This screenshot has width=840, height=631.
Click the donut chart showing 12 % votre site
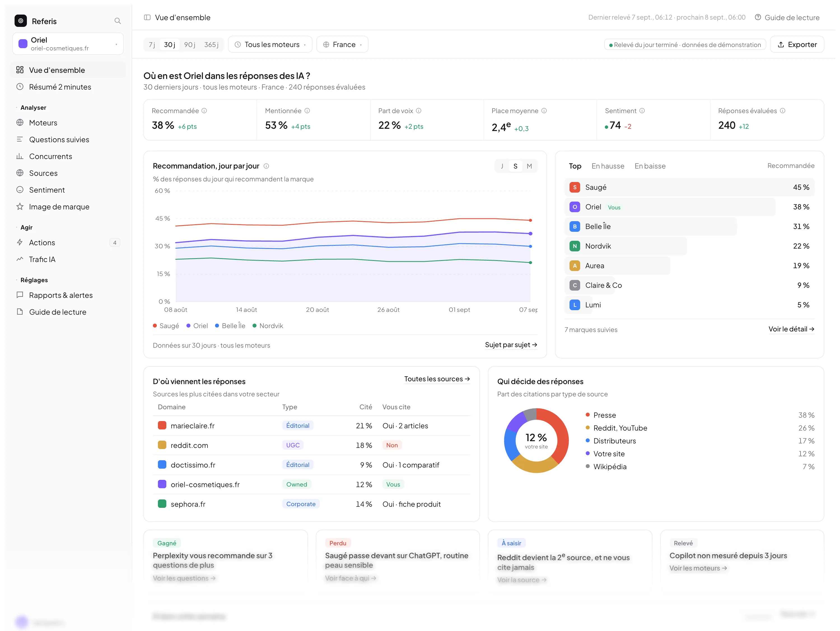(536, 440)
